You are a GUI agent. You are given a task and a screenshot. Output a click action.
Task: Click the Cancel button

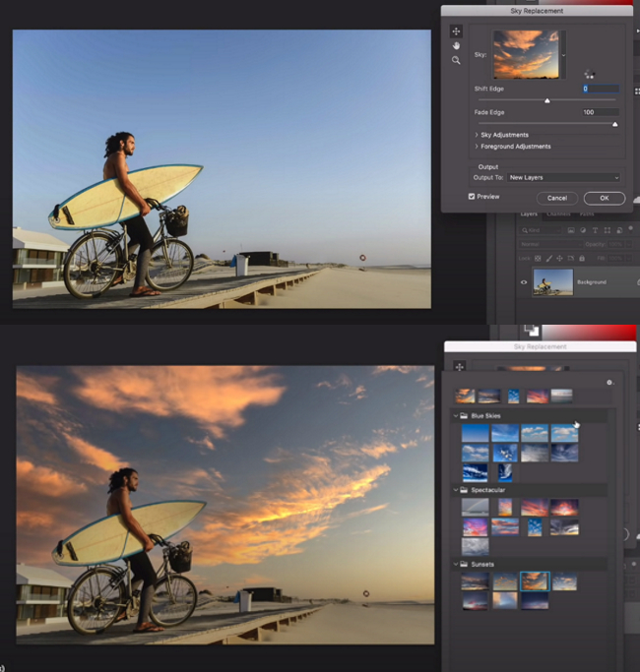point(557,198)
